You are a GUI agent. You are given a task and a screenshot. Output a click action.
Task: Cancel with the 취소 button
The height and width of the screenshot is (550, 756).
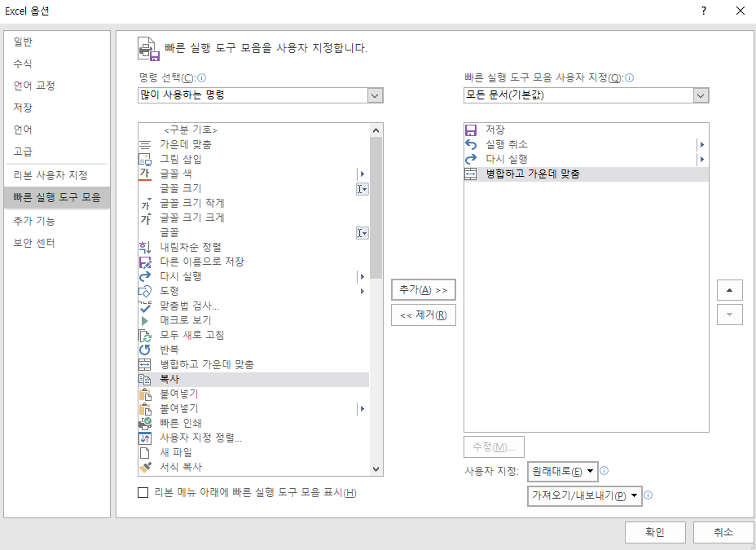coord(723,532)
